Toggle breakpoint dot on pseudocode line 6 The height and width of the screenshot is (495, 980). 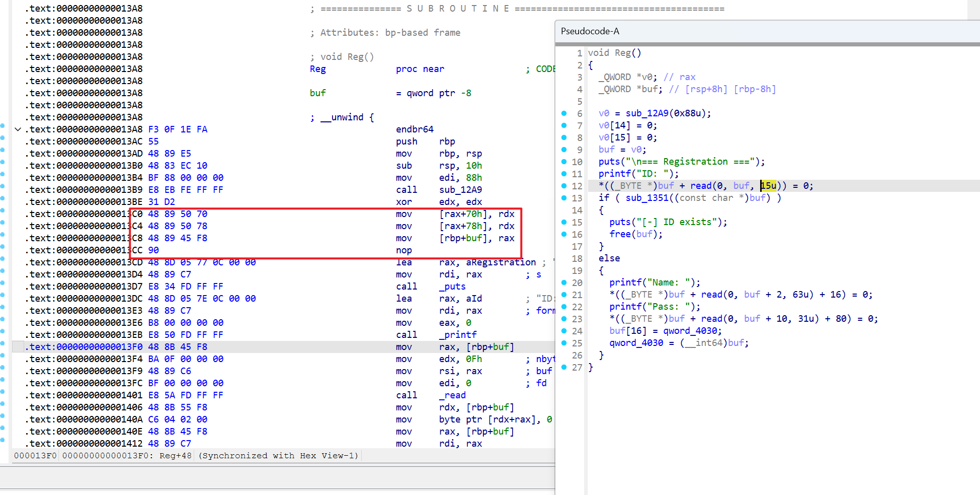(564, 113)
